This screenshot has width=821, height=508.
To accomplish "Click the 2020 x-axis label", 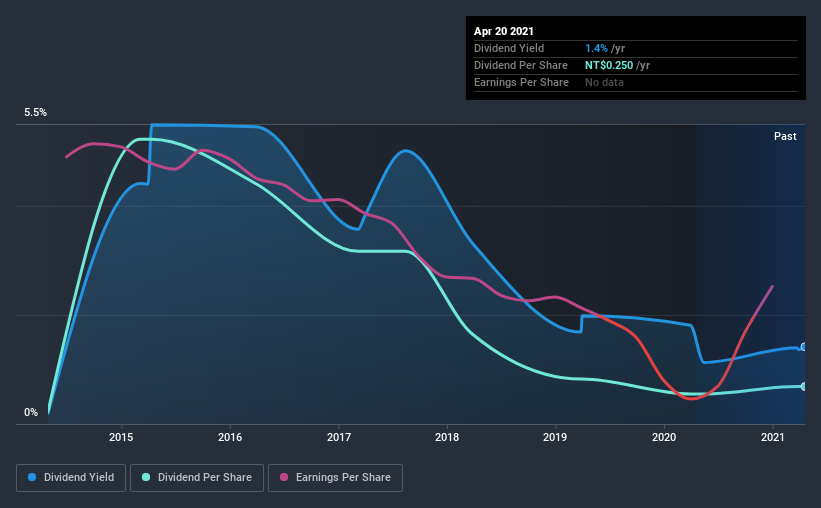I will (x=664, y=437).
